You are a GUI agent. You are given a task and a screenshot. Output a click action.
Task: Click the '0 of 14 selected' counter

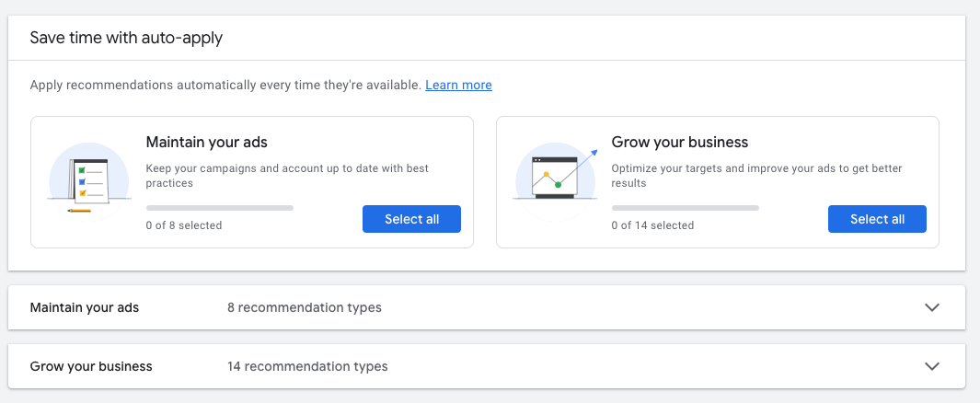[x=652, y=225]
